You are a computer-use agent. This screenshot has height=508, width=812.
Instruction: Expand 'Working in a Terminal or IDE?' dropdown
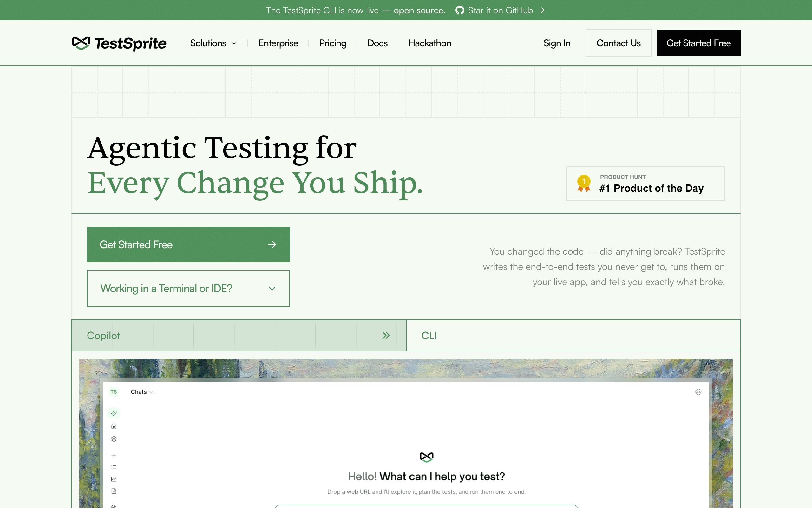(x=188, y=288)
